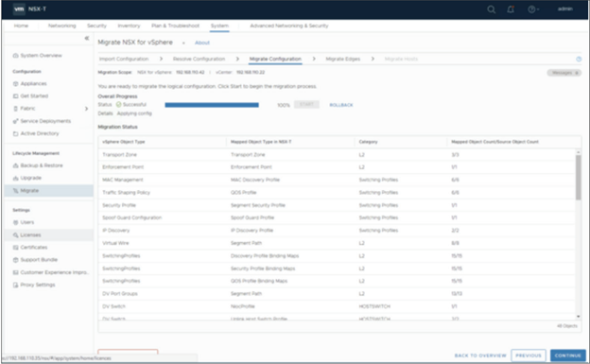Select the Spoof Guard Configuration row

pos(337,218)
